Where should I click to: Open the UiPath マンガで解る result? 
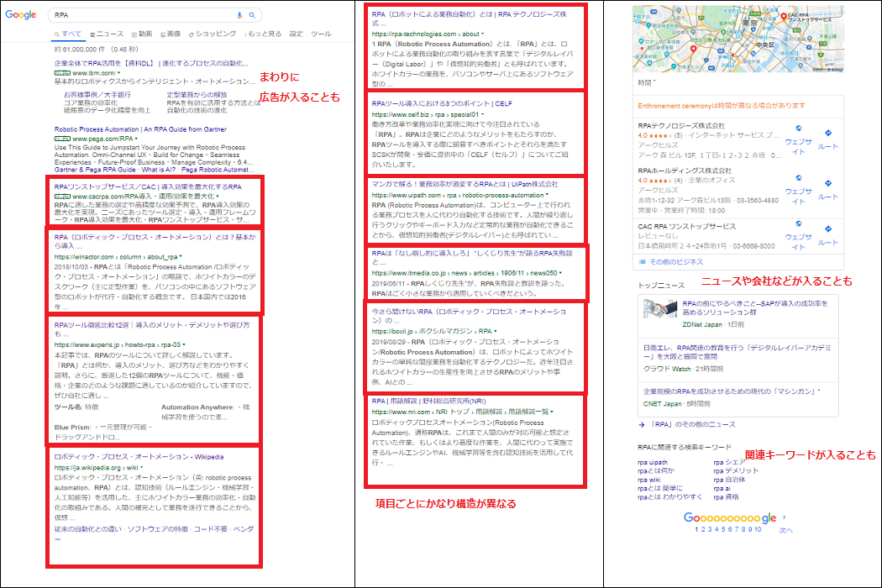(465, 184)
